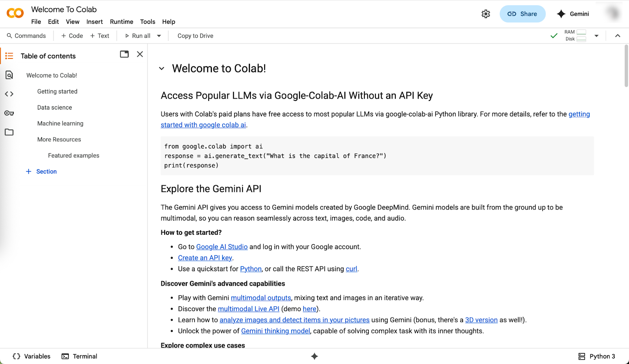Open the Create an API key link
629x364 pixels.
coord(205,258)
